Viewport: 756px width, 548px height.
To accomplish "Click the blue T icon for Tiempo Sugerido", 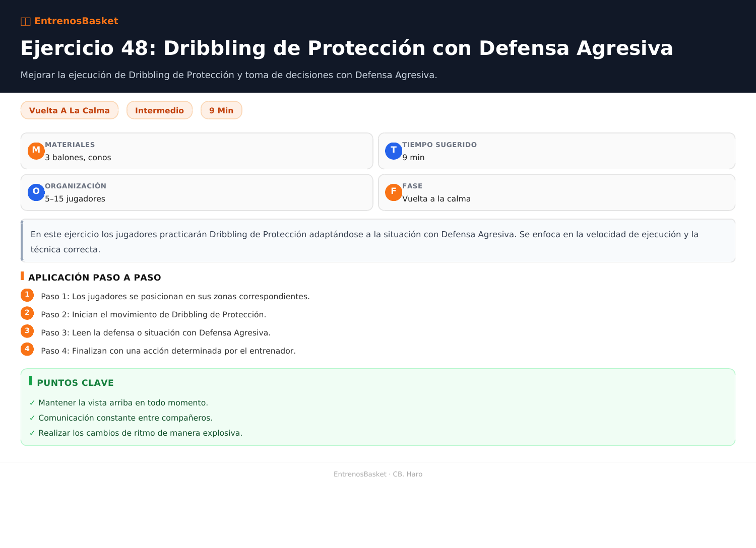I will click(394, 151).
